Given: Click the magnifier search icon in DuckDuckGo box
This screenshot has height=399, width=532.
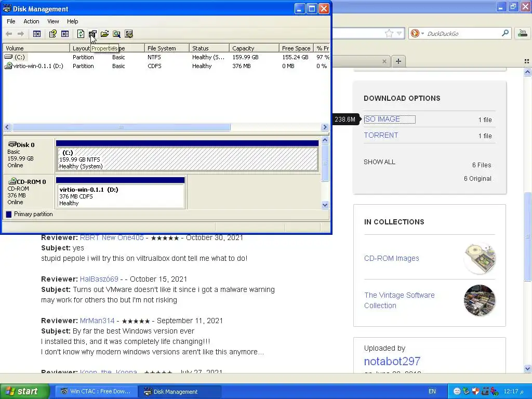Looking at the screenshot, I should coord(505,33).
